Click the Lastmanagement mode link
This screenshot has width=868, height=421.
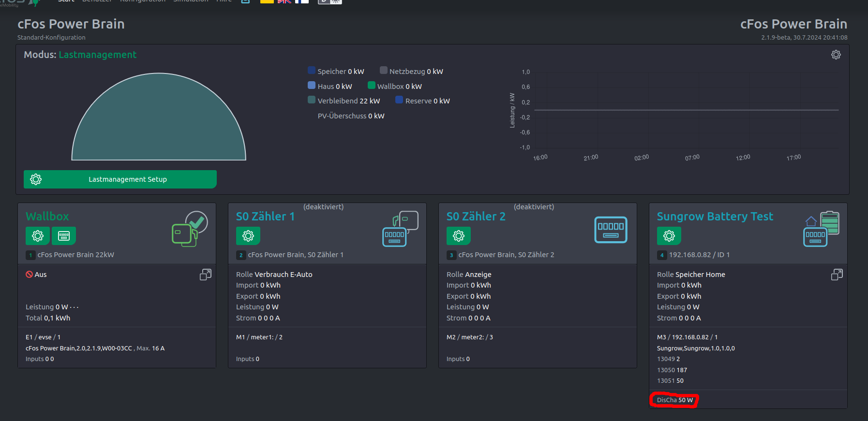pyautogui.click(x=98, y=55)
